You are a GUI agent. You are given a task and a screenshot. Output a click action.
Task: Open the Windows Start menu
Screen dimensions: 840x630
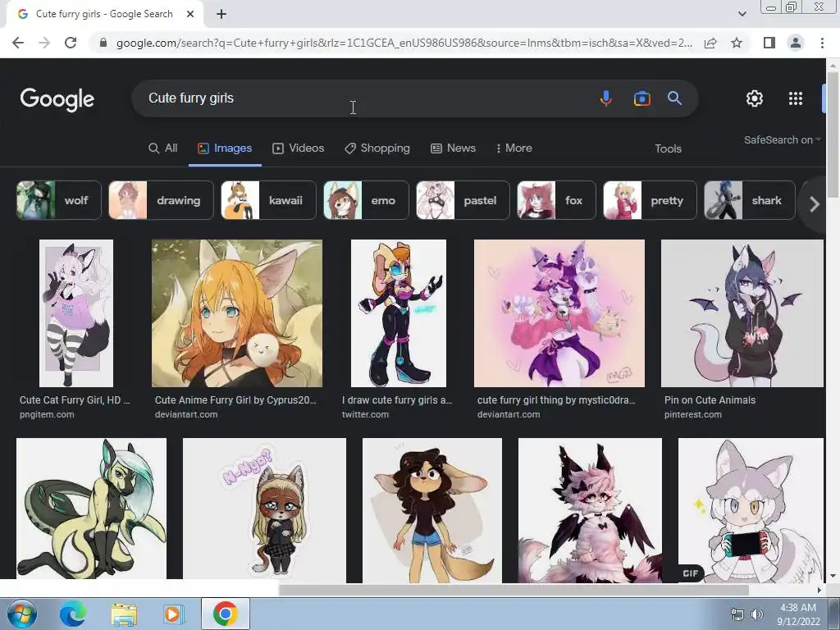pos(22,614)
